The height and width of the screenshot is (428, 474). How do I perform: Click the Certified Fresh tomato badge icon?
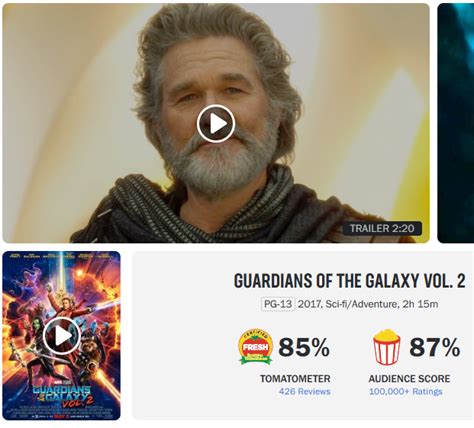click(x=256, y=347)
